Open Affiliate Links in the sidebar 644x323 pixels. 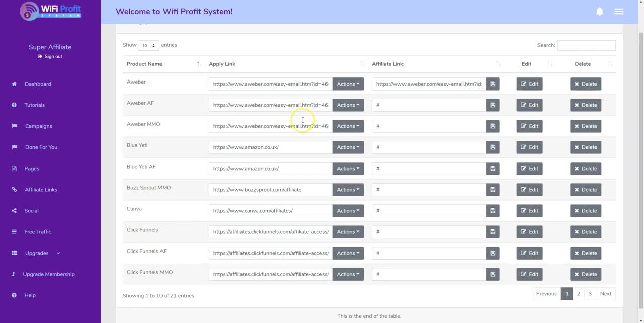41,190
